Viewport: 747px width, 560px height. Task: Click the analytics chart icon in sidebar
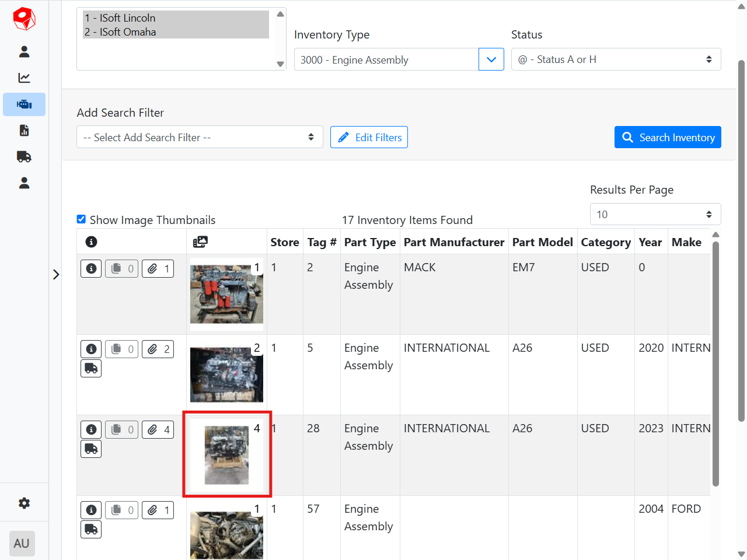24,78
